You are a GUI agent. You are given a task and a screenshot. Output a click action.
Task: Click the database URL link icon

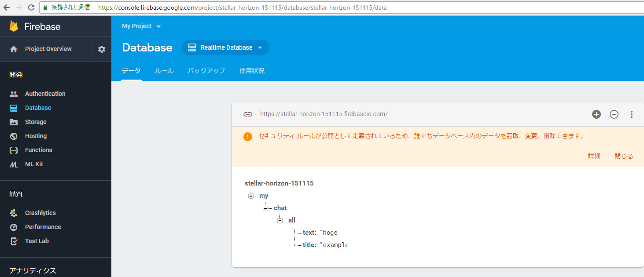click(x=248, y=114)
